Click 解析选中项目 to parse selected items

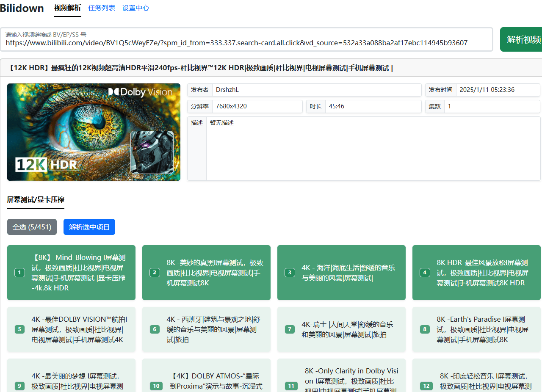[x=89, y=227]
